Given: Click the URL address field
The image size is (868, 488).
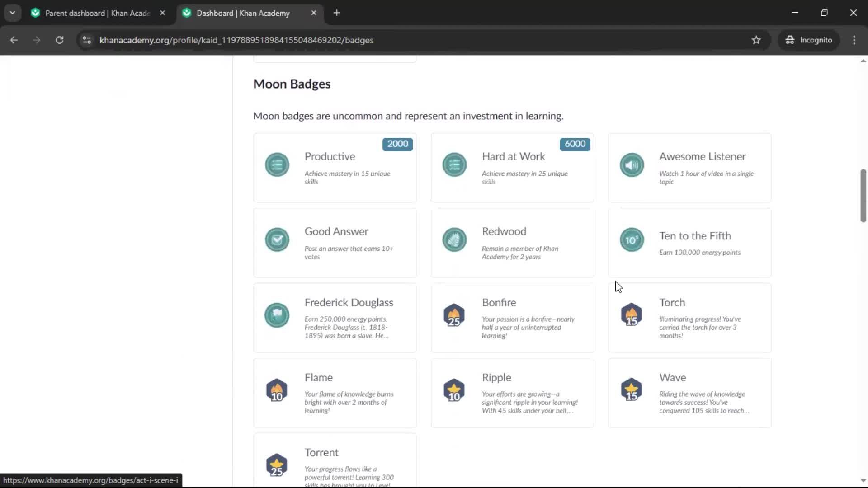Looking at the screenshot, I should coord(416,40).
